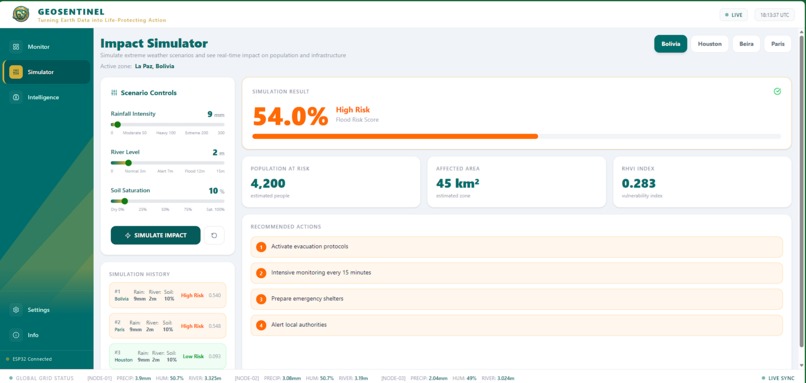Screen dimensions: 806x383
Task: Open the Info icon in sidebar
Action: 16,335
